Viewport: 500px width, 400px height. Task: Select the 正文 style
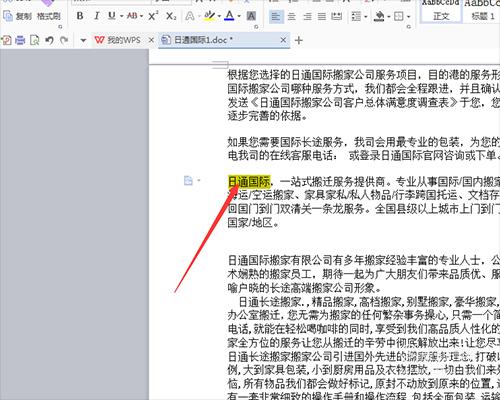(441, 11)
